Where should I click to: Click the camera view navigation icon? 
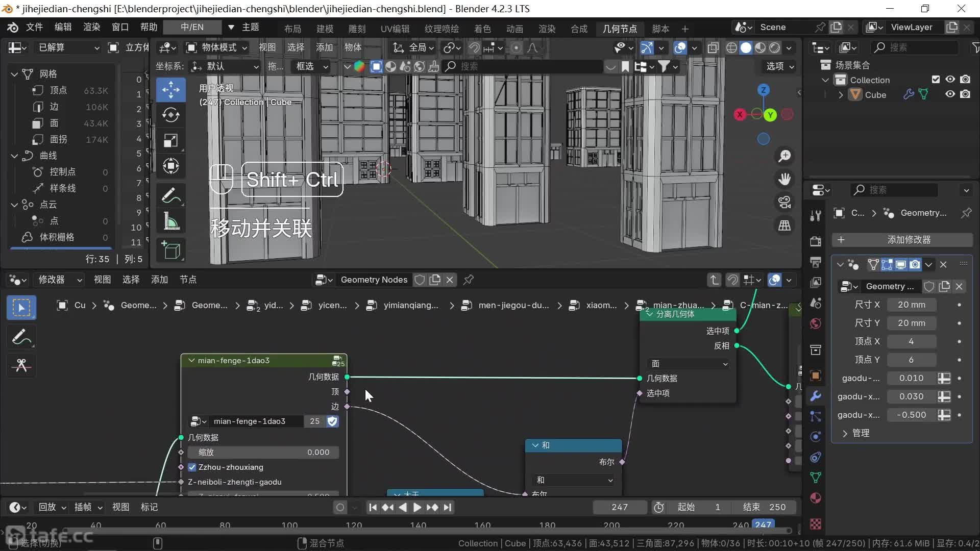pyautogui.click(x=785, y=203)
